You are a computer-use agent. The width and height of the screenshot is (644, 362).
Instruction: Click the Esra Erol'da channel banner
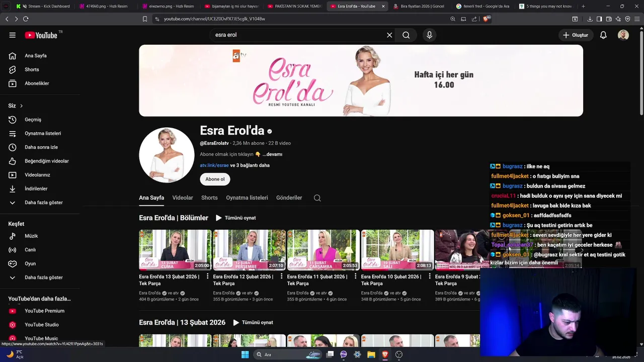[x=361, y=80]
